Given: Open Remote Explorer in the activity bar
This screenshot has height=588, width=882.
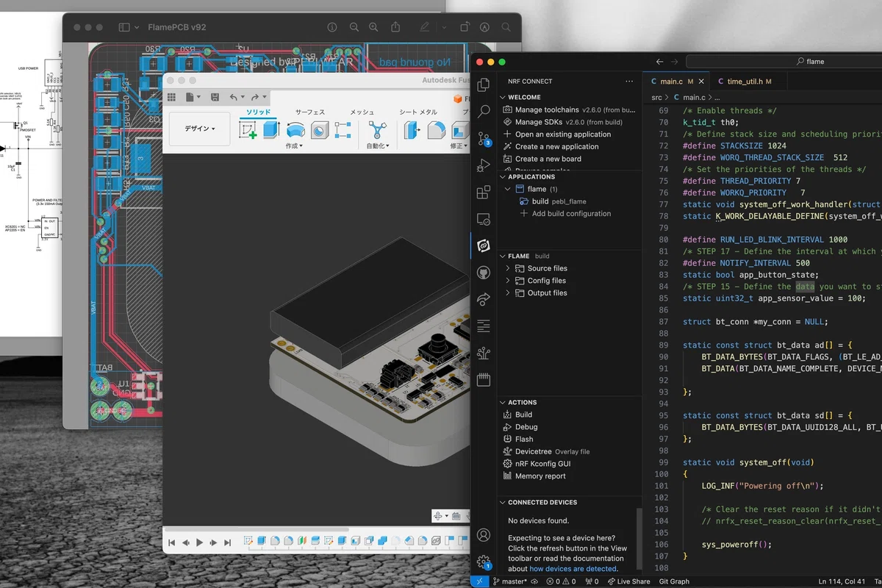Looking at the screenshot, I should 483,219.
